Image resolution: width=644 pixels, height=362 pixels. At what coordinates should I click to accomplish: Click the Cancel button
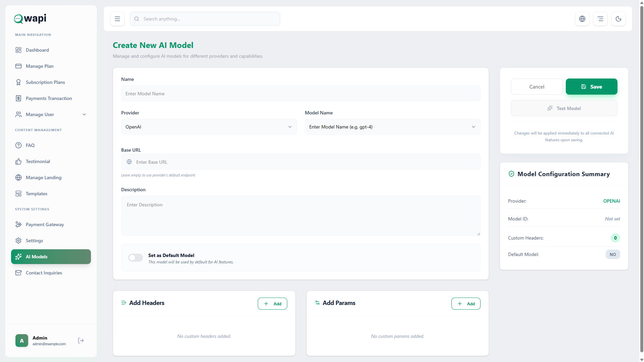pos(537,87)
